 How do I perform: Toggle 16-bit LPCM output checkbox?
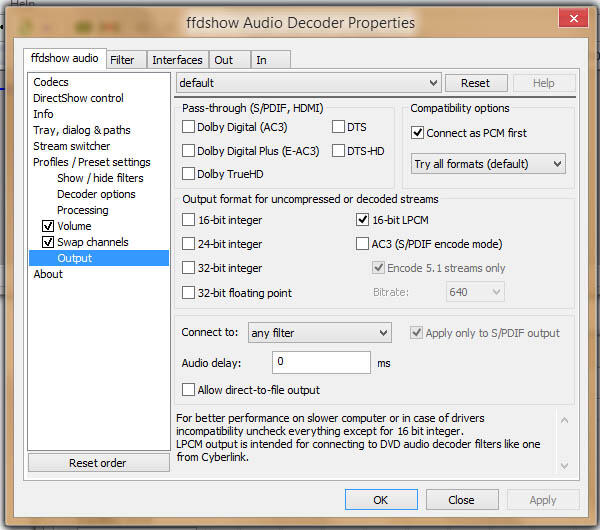pyautogui.click(x=363, y=220)
